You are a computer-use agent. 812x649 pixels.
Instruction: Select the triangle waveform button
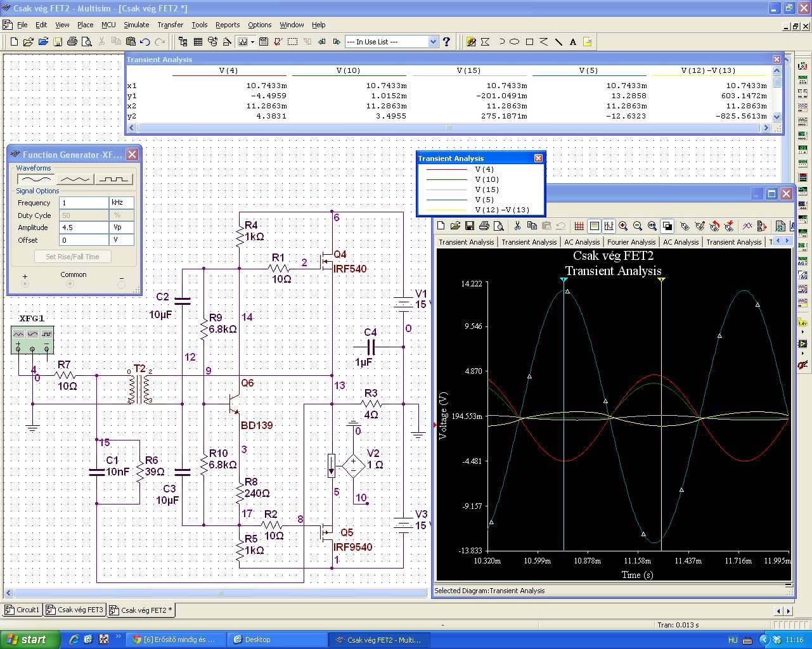coord(74,179)
